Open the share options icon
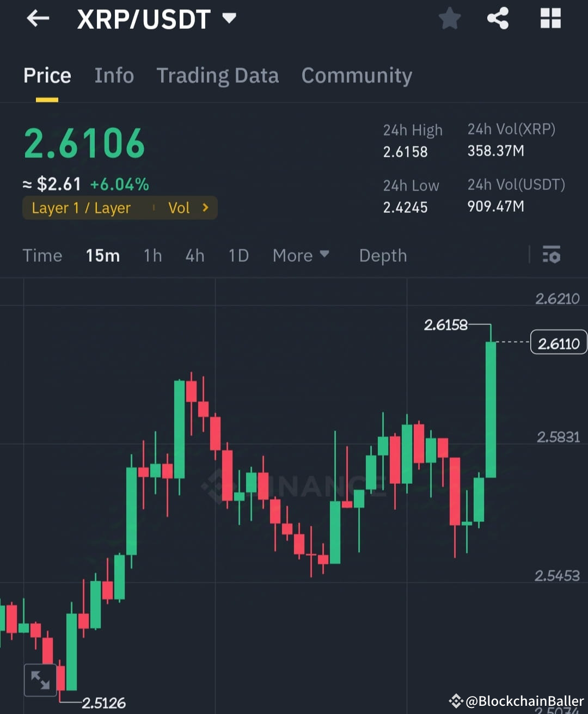The width and height of the screenshot is (588, 714). (x=498, y=18)
